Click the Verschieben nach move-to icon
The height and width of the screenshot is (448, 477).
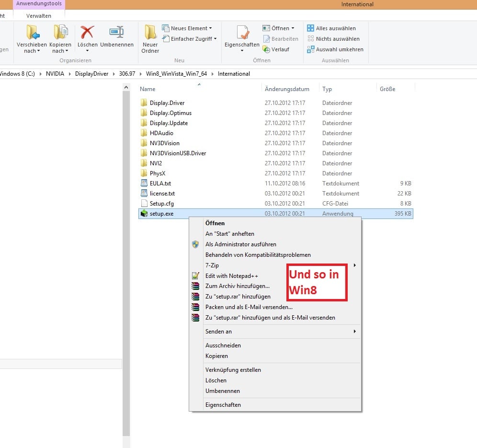[x=33, y=32]
